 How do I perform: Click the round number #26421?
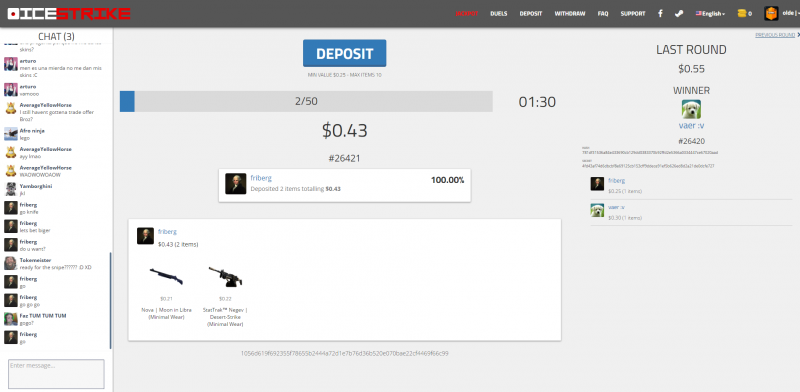(344, 158)
